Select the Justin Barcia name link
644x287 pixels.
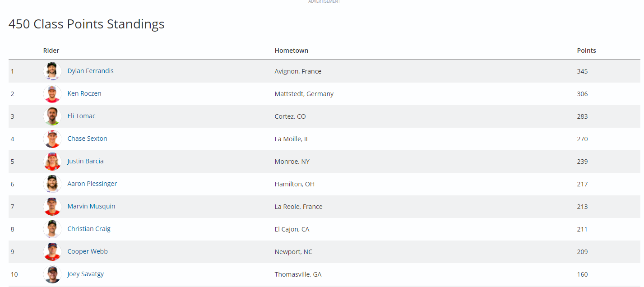[85, 161]
